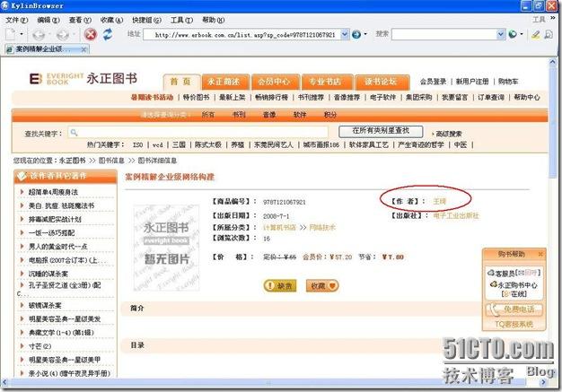Open the address bar URL dropdown

(345, 34)
